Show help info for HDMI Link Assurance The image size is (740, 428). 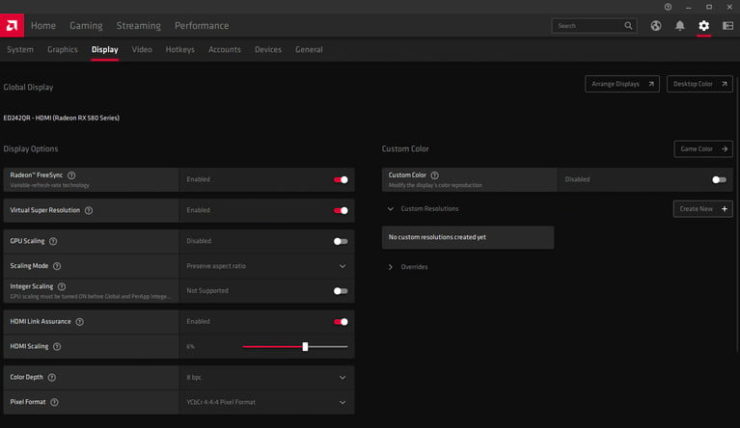coord(80,322)
